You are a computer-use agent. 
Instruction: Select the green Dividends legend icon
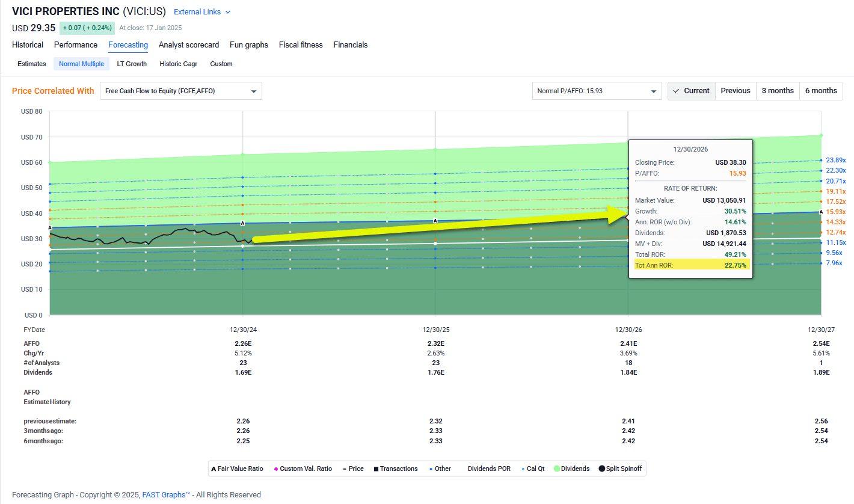(557, 469)
